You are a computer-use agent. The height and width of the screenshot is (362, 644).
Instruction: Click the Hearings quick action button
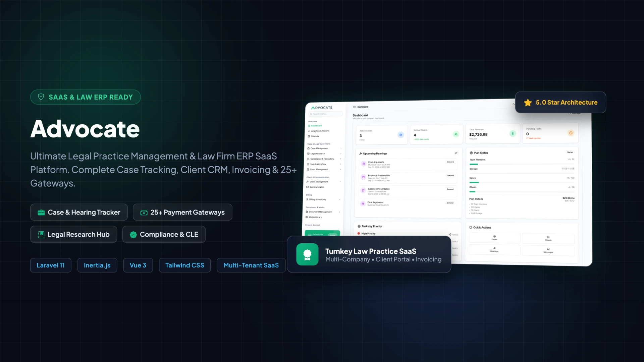[494, 250]
